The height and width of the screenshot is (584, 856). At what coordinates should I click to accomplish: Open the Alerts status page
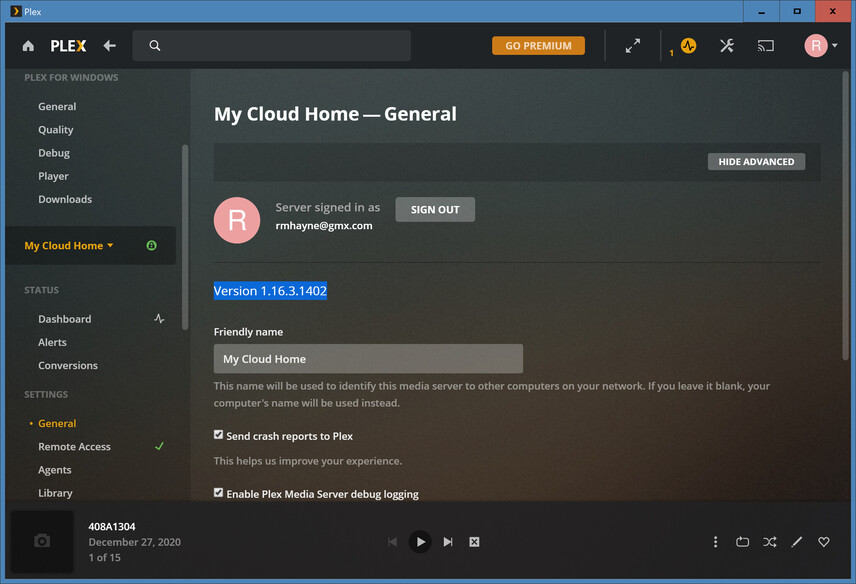[x=52, y=342]
